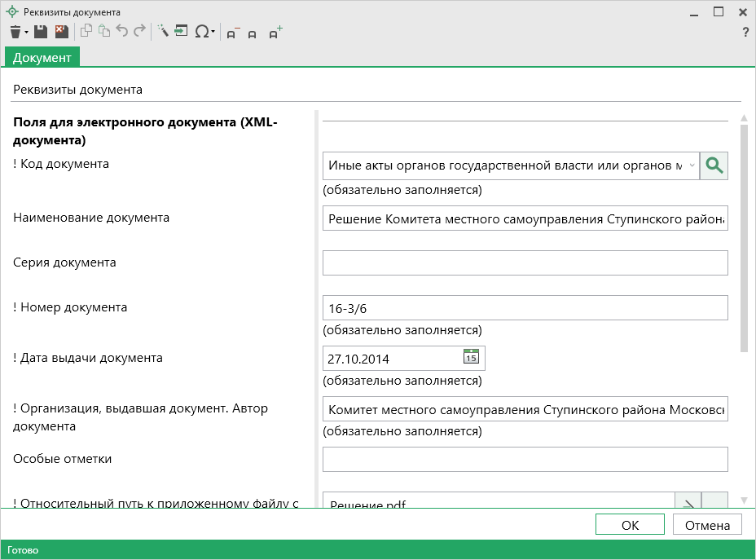Increase font size with A-plus icon
Viewport: 756px width, 560px height.
[x=275, y=32]
